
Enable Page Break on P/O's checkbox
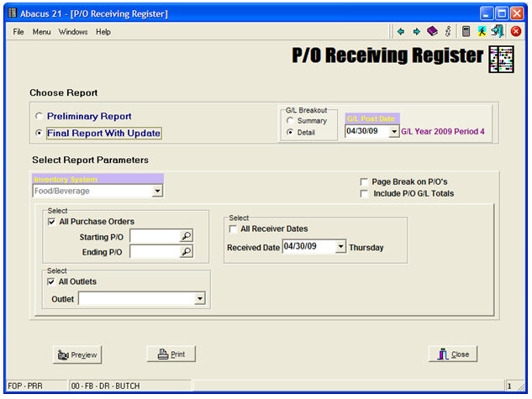pyautogui.click(x=363, y=181)
